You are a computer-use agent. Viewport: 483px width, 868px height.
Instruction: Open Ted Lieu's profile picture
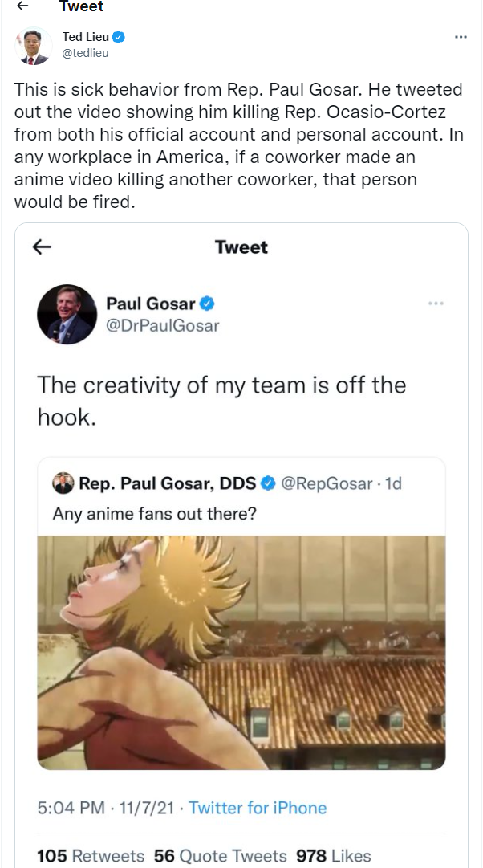tap(33, 46)
